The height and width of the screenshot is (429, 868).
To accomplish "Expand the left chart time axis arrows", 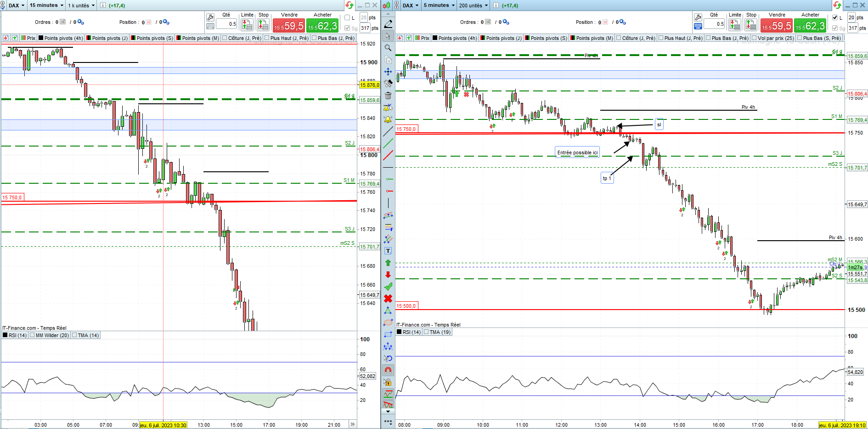I will [x=352, y=424].
